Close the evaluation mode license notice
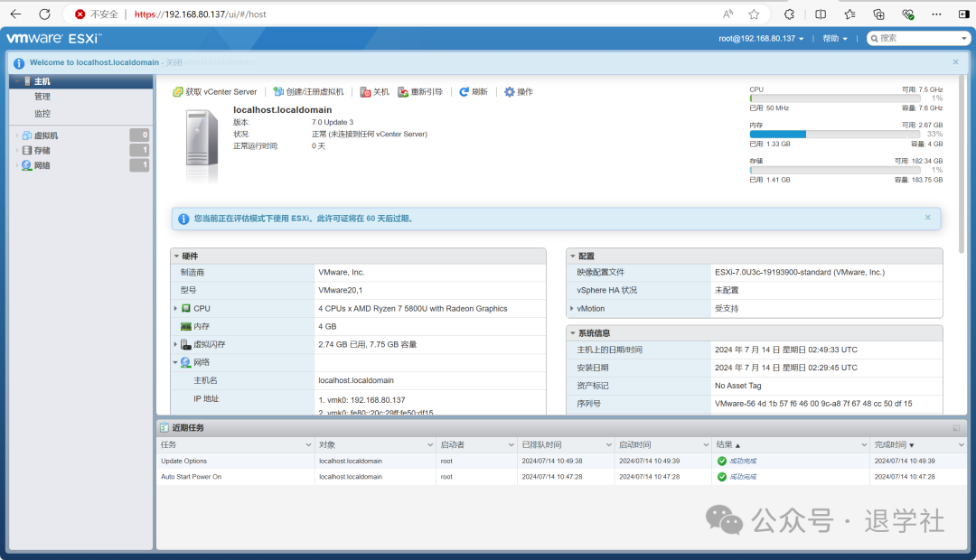 (927, 217)
